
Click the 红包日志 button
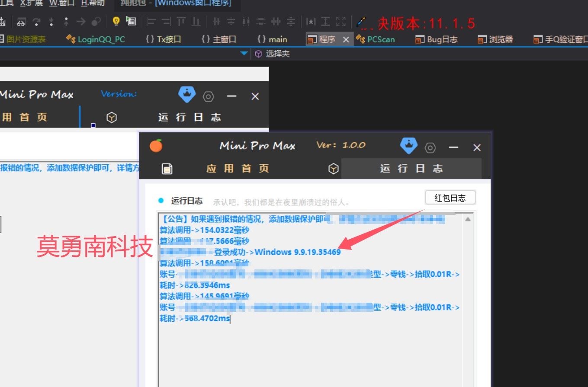point(450,198)
